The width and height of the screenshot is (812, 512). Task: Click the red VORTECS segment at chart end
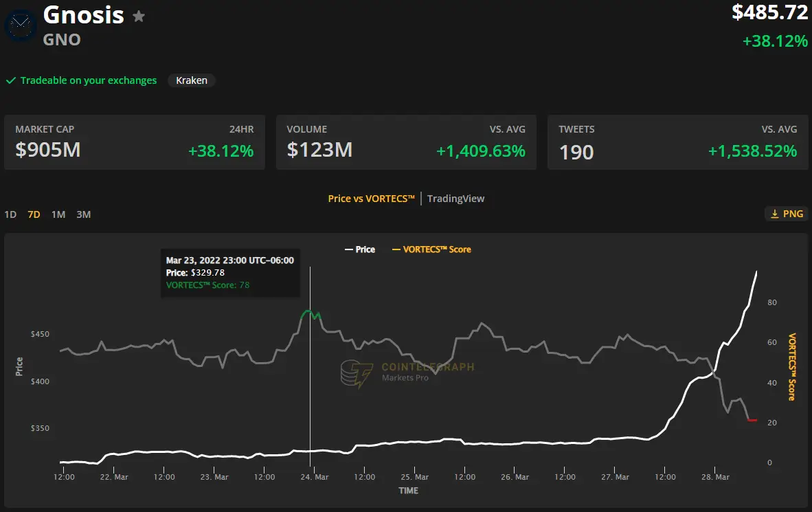point(752,420)
